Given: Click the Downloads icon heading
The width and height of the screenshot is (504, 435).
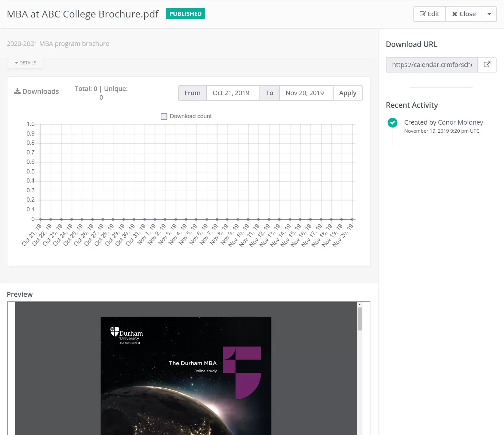Looking at the screenshot, I should 37,91.
